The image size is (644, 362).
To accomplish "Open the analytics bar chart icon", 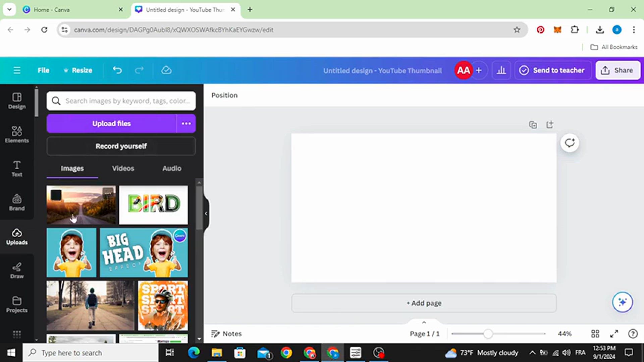I will point(501,70).
